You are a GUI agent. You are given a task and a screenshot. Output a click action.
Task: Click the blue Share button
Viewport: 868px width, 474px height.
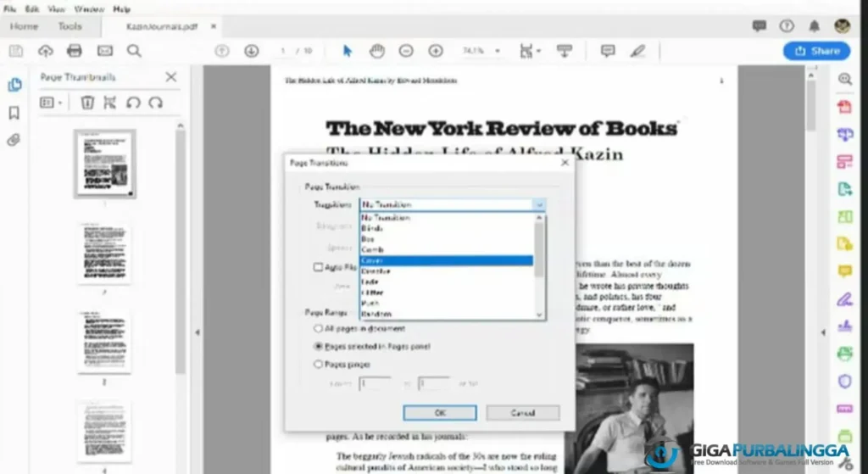(816, 51)
